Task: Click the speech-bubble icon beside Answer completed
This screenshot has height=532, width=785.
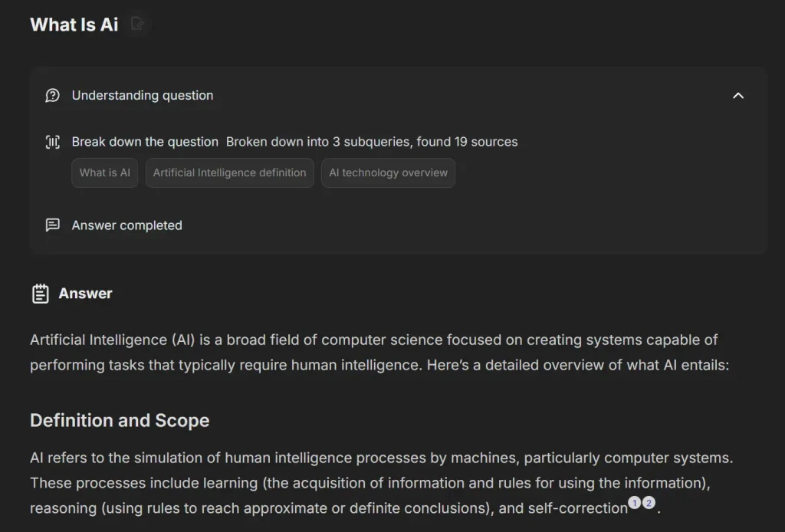Action: (x=52, y=225)
